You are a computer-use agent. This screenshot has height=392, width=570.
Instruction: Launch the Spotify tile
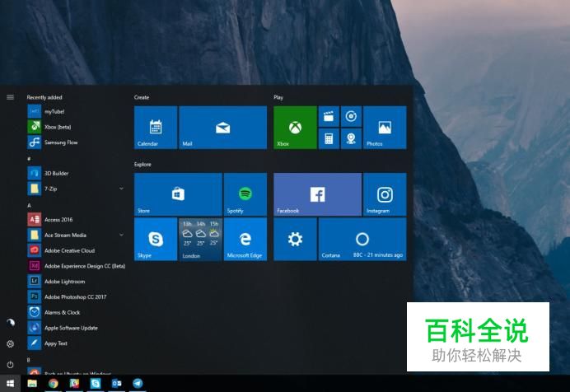coord(245,194)
